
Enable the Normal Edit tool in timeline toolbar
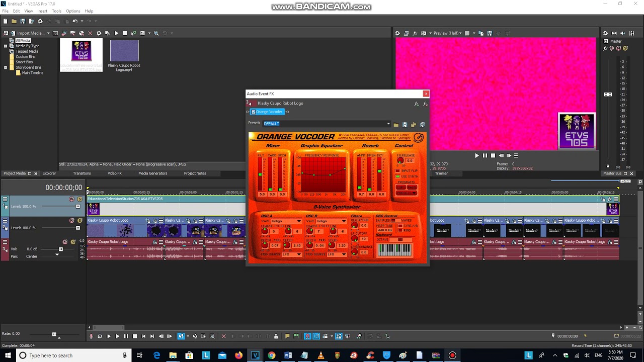click(181, 336)
